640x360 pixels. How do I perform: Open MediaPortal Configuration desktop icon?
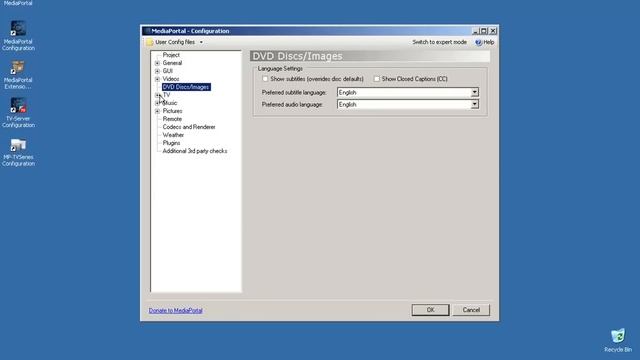(18, 36)
